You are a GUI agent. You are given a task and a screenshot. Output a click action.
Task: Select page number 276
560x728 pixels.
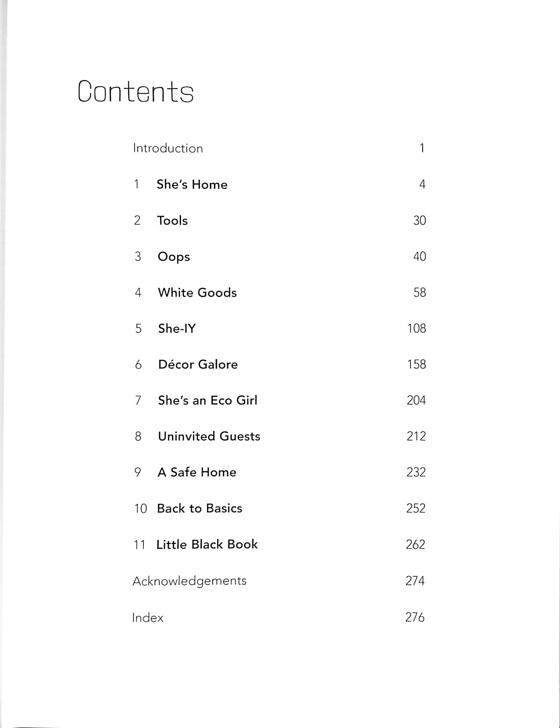415,617
